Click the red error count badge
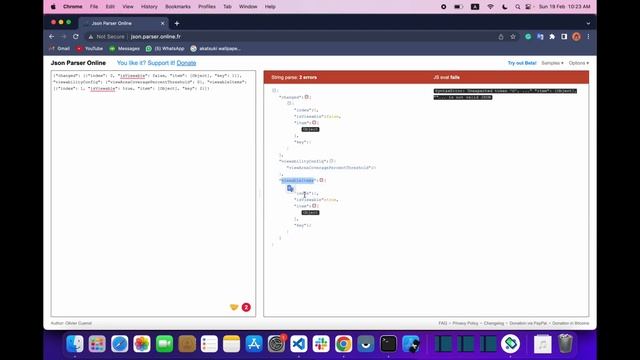This screenshot has height=360, width=640. (246, 307)
